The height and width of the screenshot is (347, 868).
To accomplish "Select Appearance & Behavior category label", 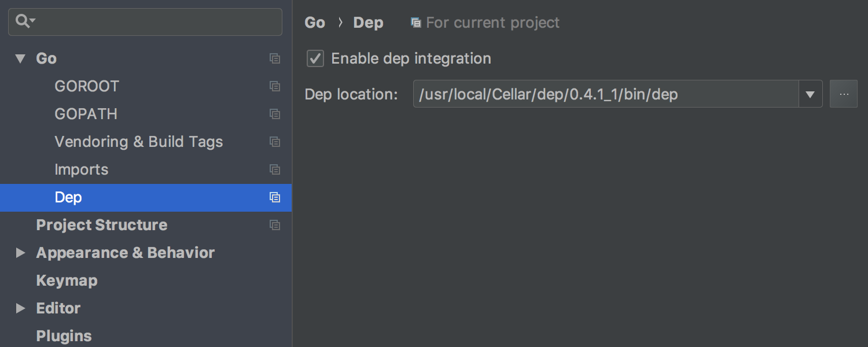I will pos(126,253).
